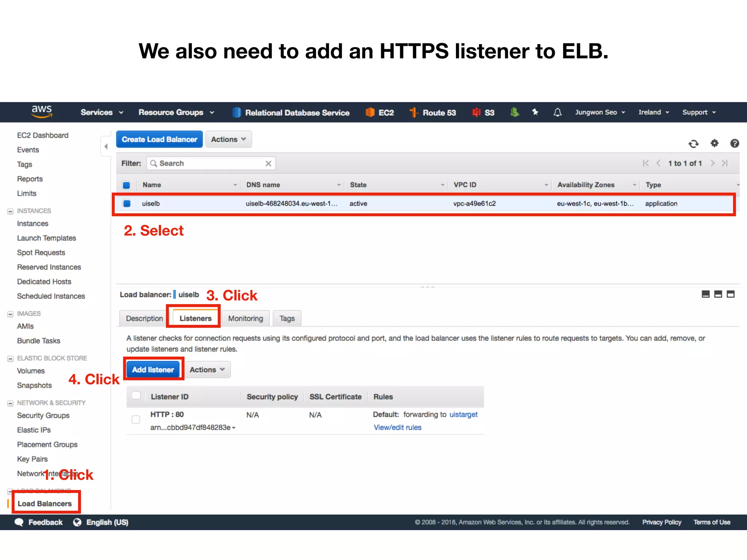
Task: Click English (US) language selector
Action: (x=107, y=522)
